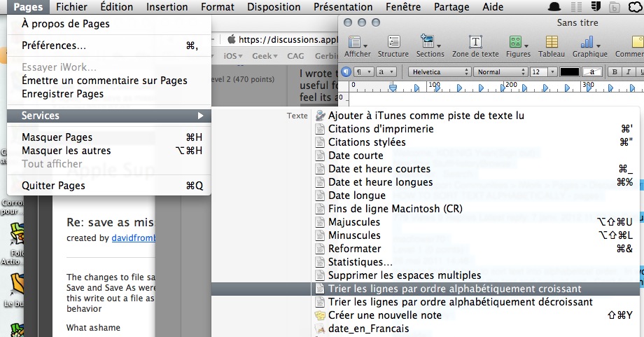Open the Pages application menu
The height and width of the screenshot is (337, 644).
[28, 7]
